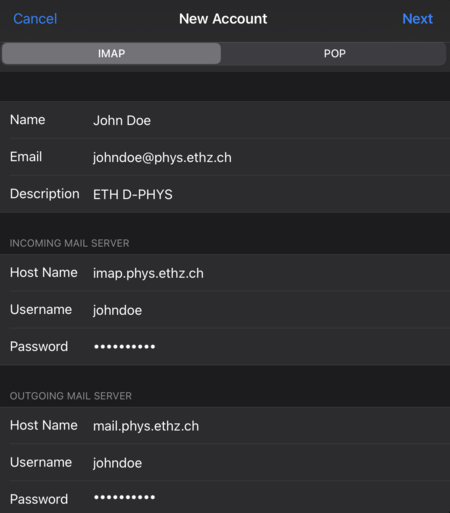Tap Next to continue account setup
Screen dimensions: 450x513
(417, 19)
